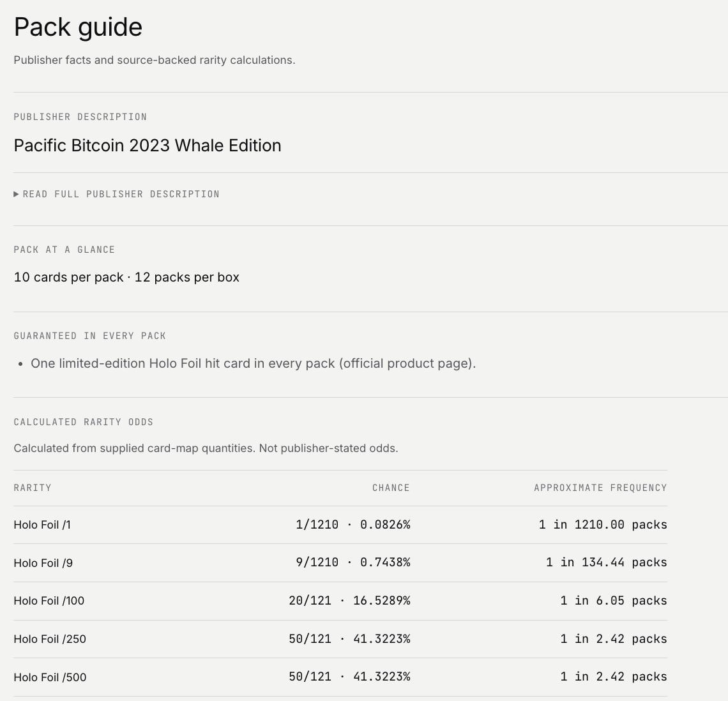The image size is (728, 701).
Task: Click the Rarity column header
Action: [x=33, y=488]
